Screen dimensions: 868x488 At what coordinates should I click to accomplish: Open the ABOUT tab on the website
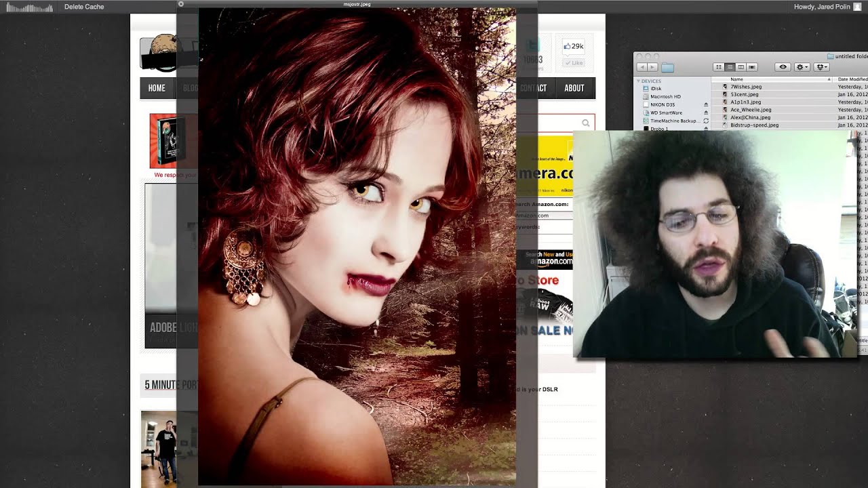574,88
